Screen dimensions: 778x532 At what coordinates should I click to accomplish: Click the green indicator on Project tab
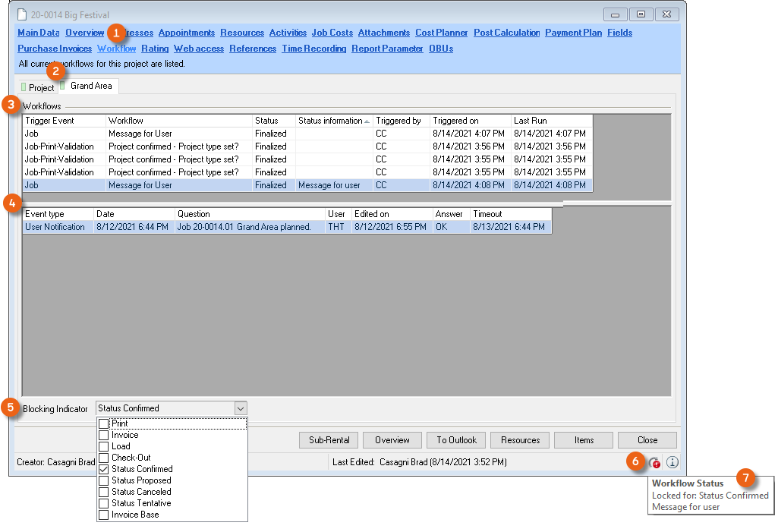pos(24,88)
